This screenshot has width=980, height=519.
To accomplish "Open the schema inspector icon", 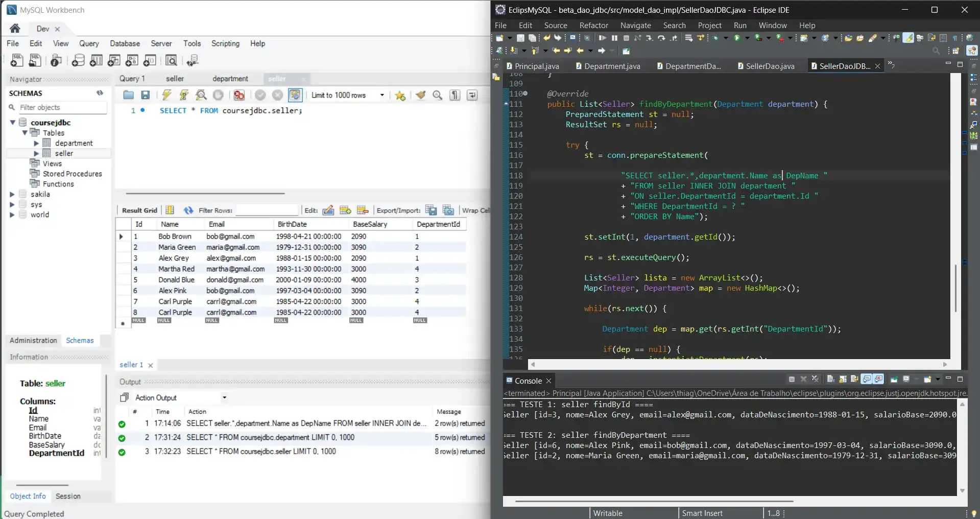I will (x=56, y=61).
